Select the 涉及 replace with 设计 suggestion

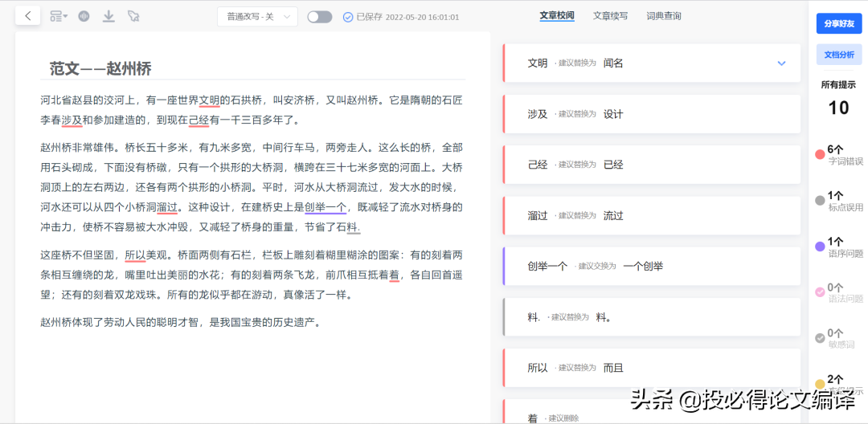point(652,114)
